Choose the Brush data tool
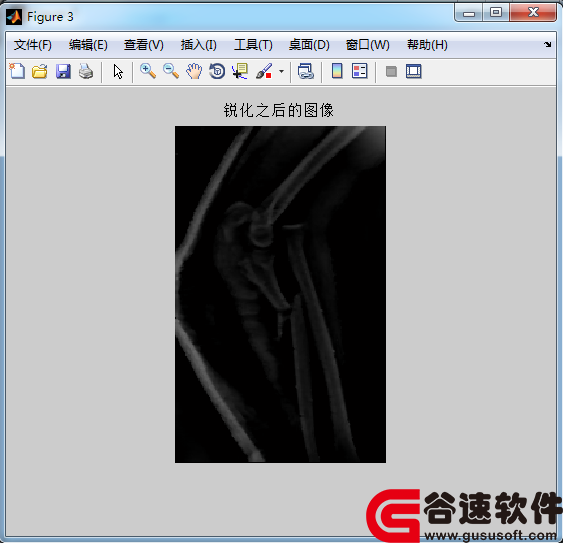The width and height of the screenshot is (563, 543). click(x=264, y=71)
